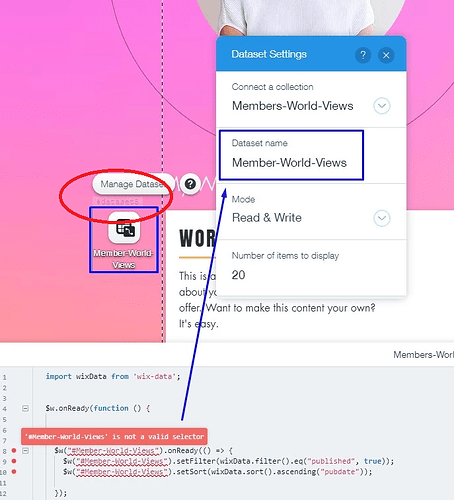Image resolution: width=454 pixels, height=500 pixels.
Task: Click line number 1 in code gutter
Action: coord(5,378)
